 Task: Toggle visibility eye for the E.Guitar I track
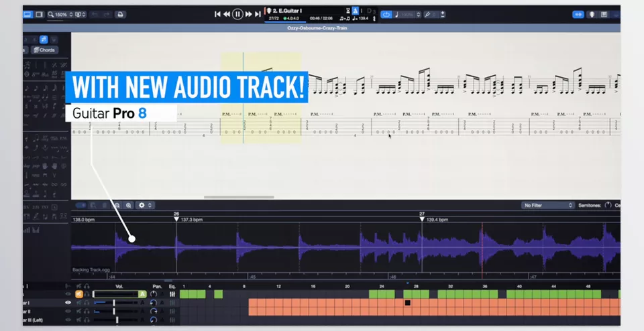pyautogui.click(x=68, y=303)
